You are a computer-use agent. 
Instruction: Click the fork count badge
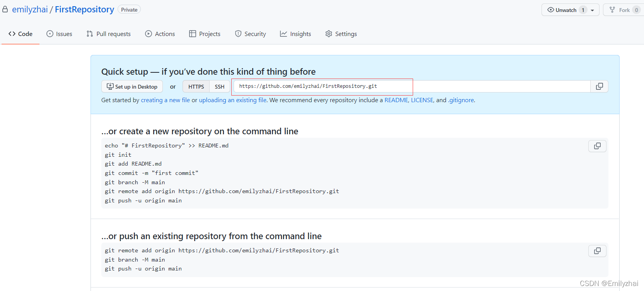point(637,10)
